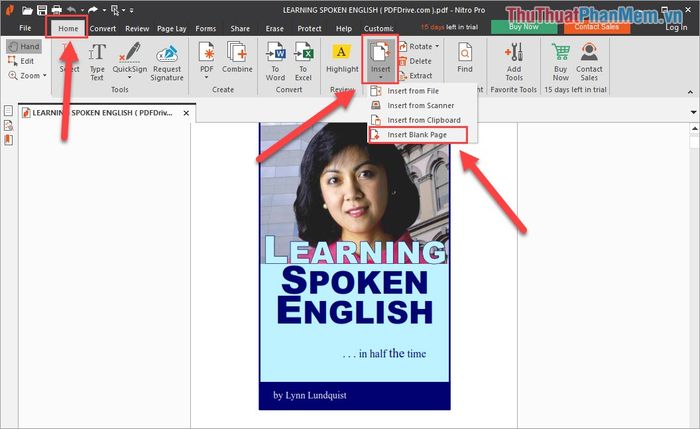Open the Customize Quick Access Toolbar arrow
Screen dimensions: 700x429
coord(131,10)
